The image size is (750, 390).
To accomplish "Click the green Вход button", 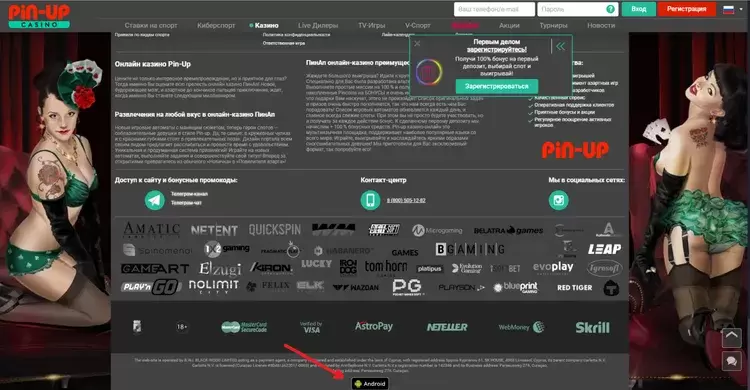I will 639,9.
